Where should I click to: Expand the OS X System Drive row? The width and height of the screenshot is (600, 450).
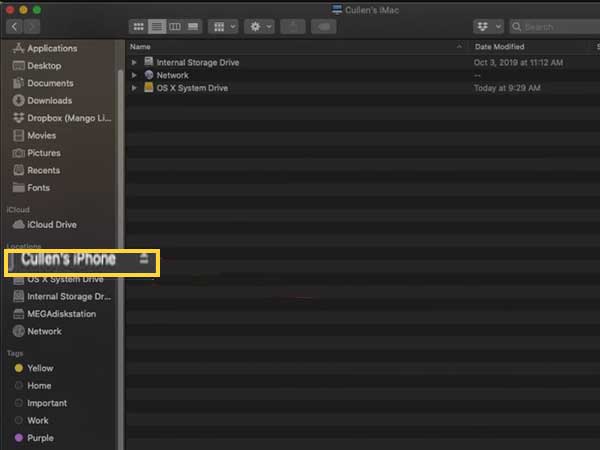[x=134, y=88]
